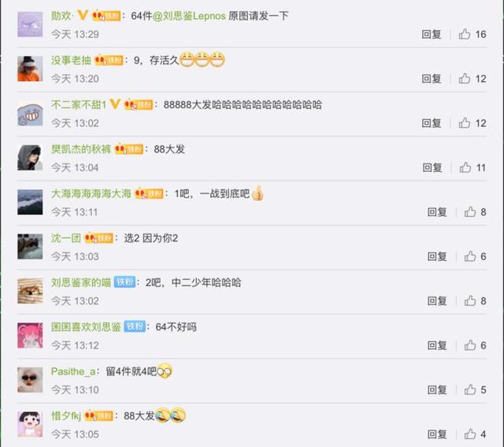Like the 88888大发 comment by 不二家不甜1
This screenshot has height=447, width=504.
coord(465,123)
